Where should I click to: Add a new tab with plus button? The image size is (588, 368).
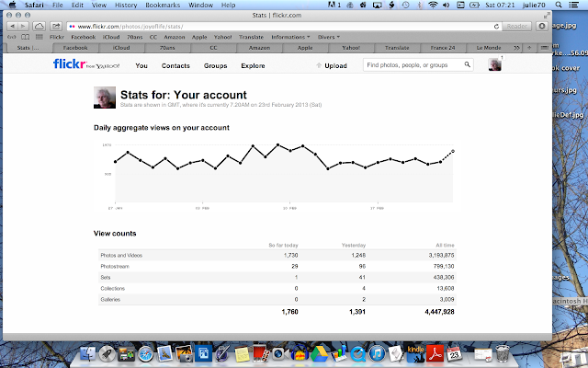(x=529, y=48)
